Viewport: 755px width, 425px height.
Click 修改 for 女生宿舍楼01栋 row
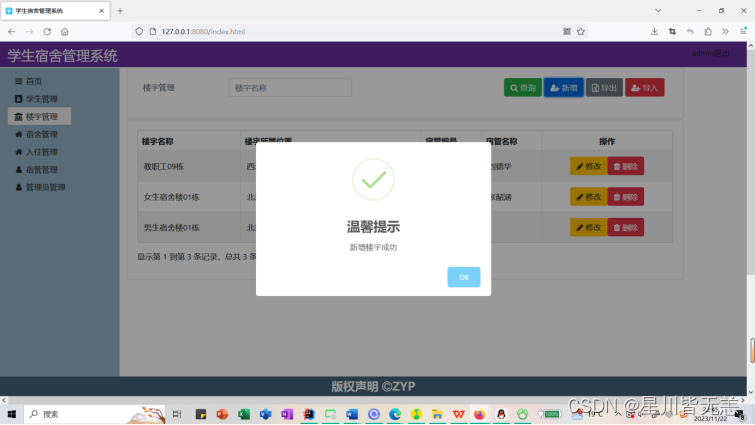(x=588, y=197)
